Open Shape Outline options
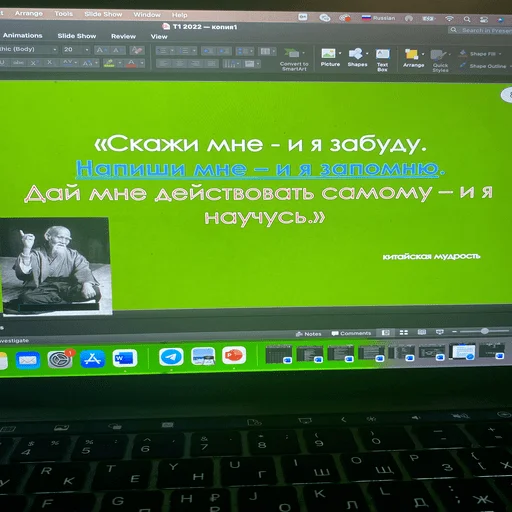 pos(484,66)
